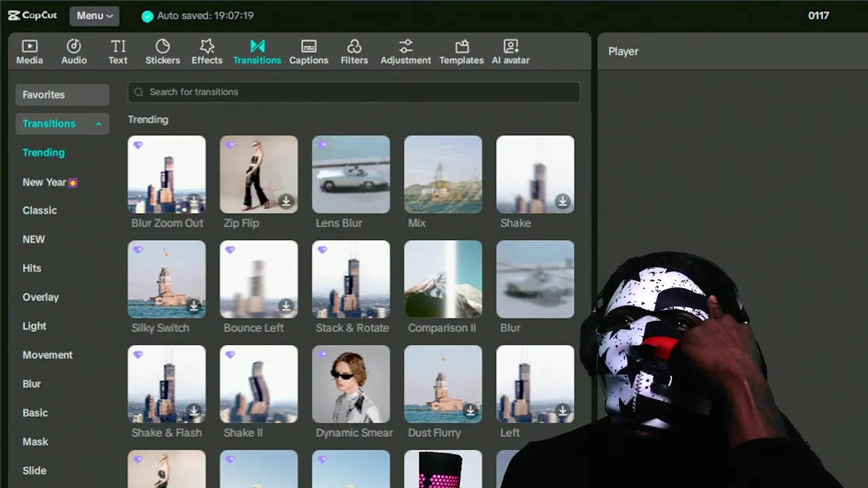Select the Mix transition thumbnail
This screenshot has width=868, height=488.
(443, 174)
